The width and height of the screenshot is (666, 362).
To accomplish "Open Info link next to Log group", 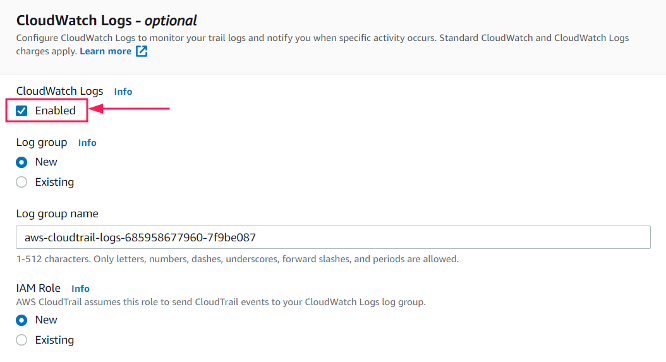I will tap(87, 143).
